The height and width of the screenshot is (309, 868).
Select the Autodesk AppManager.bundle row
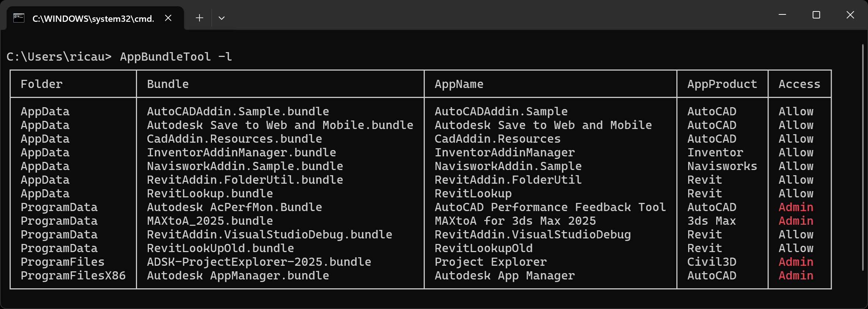click(x=238, y=275)
